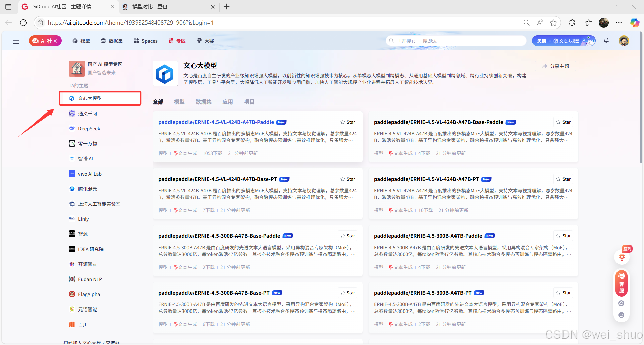Star the ERNIE-4.5-300B-A47B-PT model
The width and height of the screenshot is (644, 345).
coord(563,293)
